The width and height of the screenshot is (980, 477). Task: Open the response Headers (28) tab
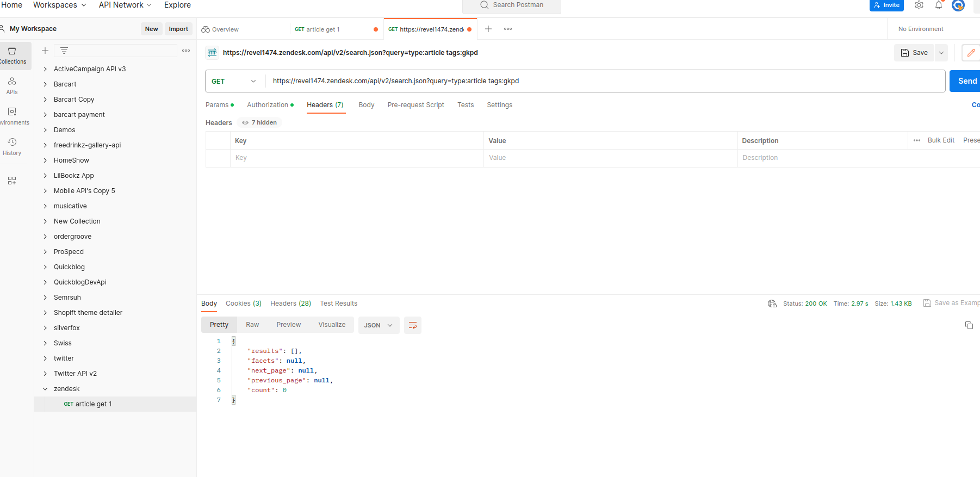[x=291, y=303]
